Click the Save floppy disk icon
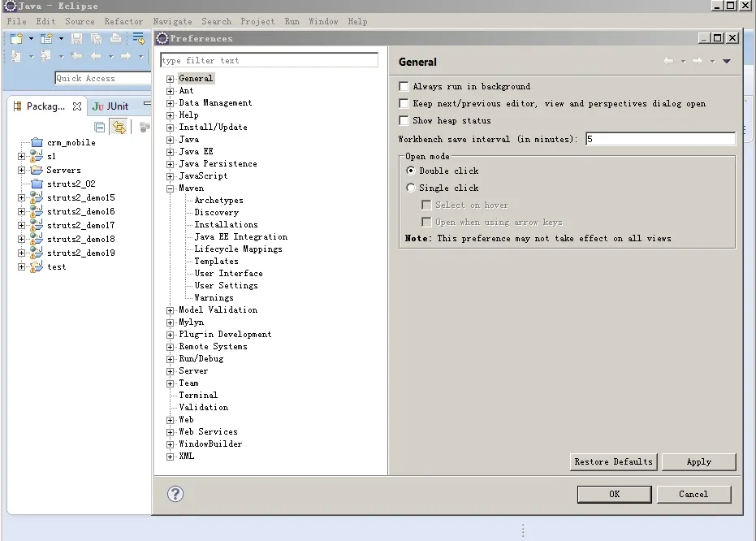This screenshot has width=756, height=541. click(76, 38)
